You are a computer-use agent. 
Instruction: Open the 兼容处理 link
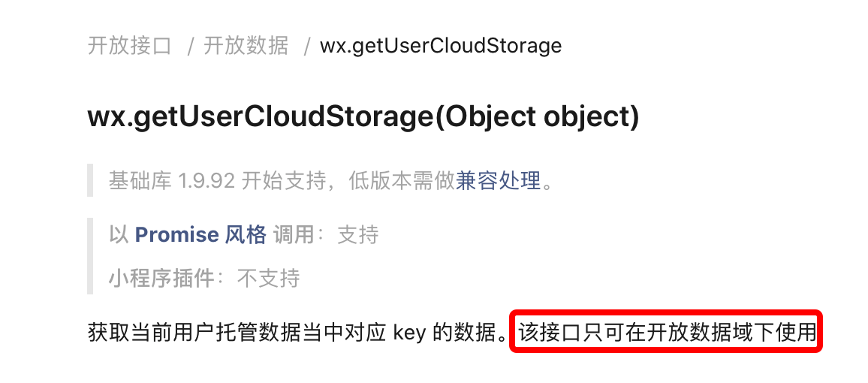pos(498,181)
